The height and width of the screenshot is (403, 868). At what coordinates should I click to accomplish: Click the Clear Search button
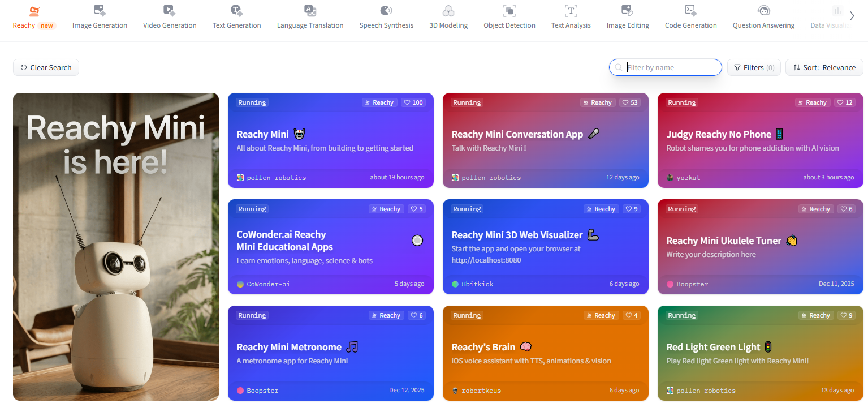pos(46,67)
